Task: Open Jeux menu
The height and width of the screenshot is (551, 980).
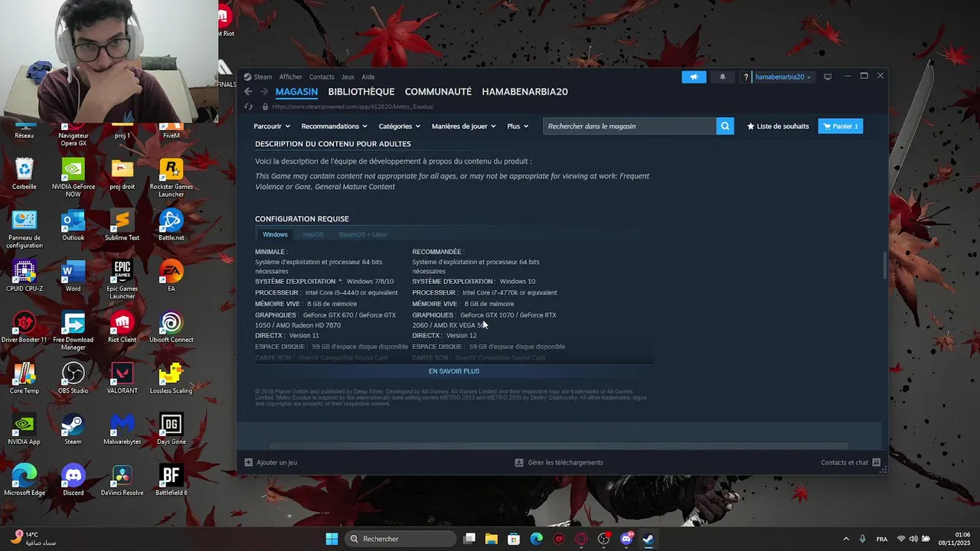Action: pyautogui.click(x=348, y=77)
